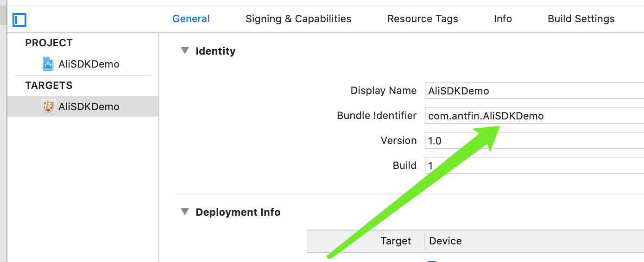The width and height of the screenshot is (644, 262).
Task: Edit the Build number field
Action: [x=534, y=165]
